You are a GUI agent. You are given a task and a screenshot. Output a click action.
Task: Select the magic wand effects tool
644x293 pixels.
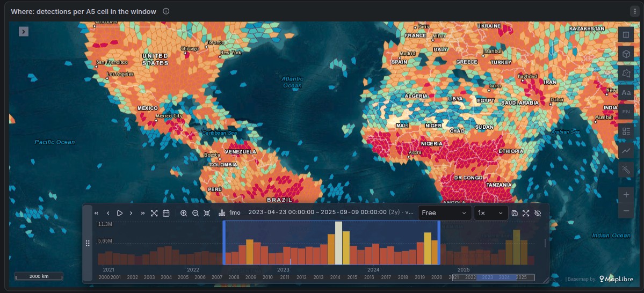[x=626, y=170]
